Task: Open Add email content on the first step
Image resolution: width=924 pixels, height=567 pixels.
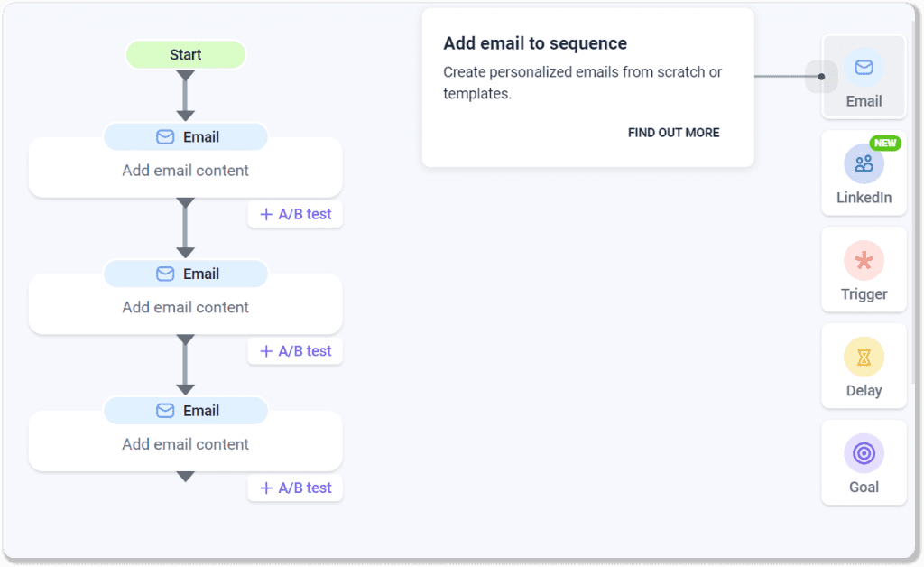Action: pos(185,170)
